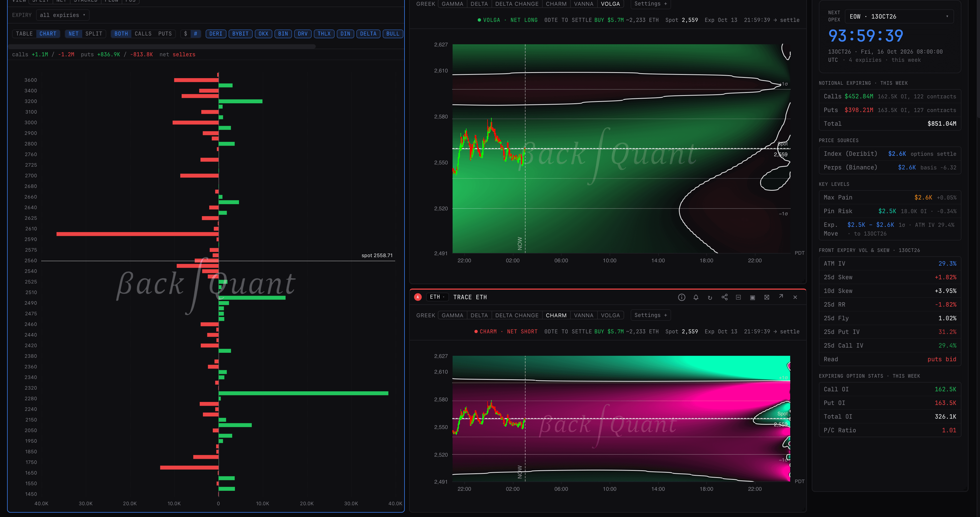The height and width of the screenshot is (517, 980).
Task: Click Puts notional value $398.21M
Action: 859,110
